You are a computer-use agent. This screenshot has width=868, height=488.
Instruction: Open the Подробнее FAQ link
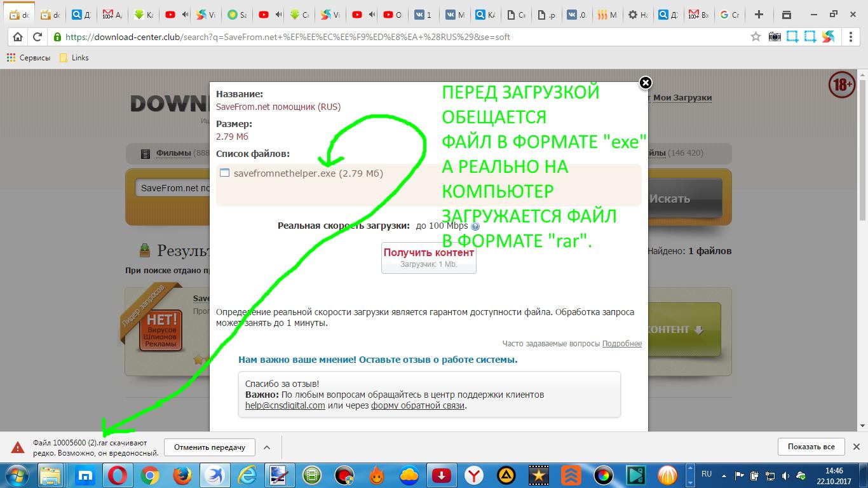(x=622, y=344)
